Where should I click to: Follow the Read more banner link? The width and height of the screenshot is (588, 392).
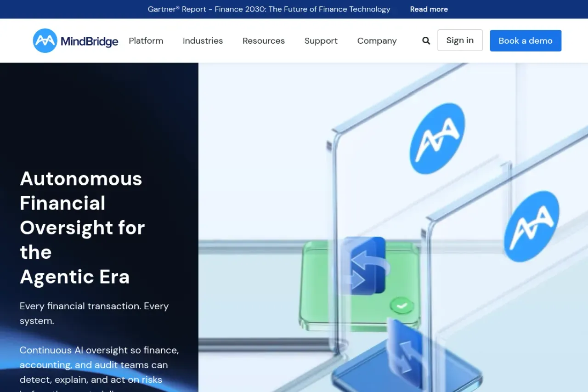(x=429, y=9)
